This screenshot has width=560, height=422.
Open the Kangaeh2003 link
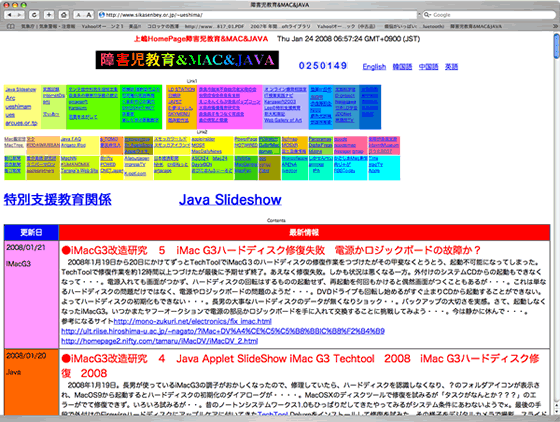point(280,102)
